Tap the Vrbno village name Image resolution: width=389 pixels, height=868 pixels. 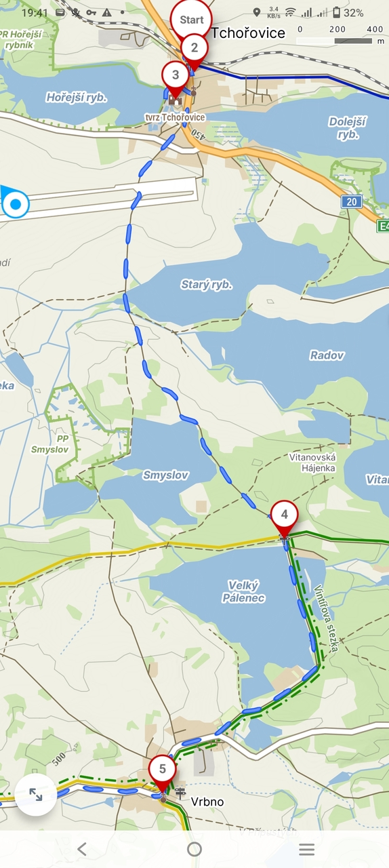pyautogui.click(x=207, y=802)
